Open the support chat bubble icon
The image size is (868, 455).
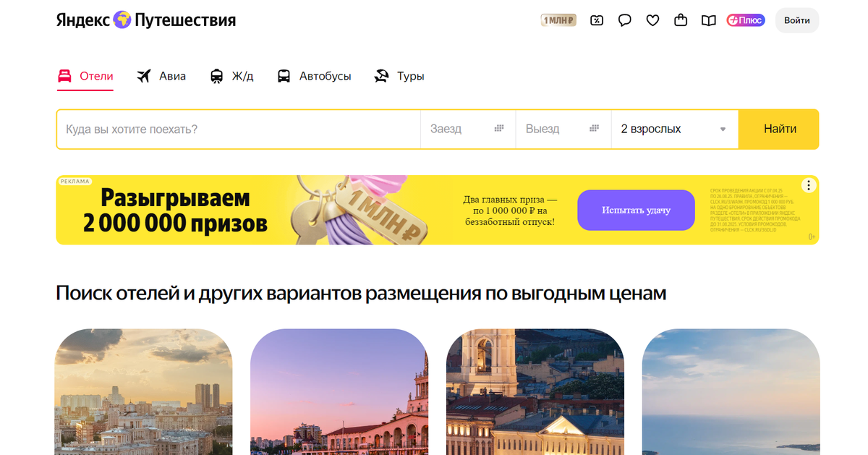click(625, 20)
